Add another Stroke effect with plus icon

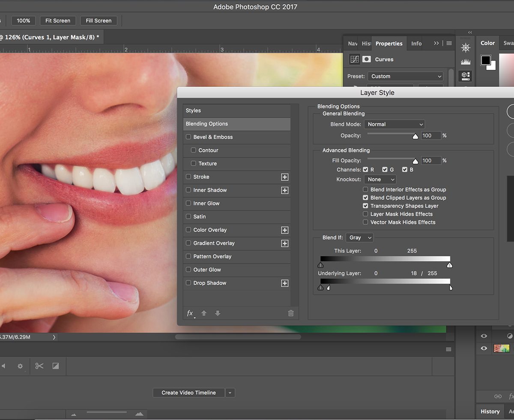(285, 177)
